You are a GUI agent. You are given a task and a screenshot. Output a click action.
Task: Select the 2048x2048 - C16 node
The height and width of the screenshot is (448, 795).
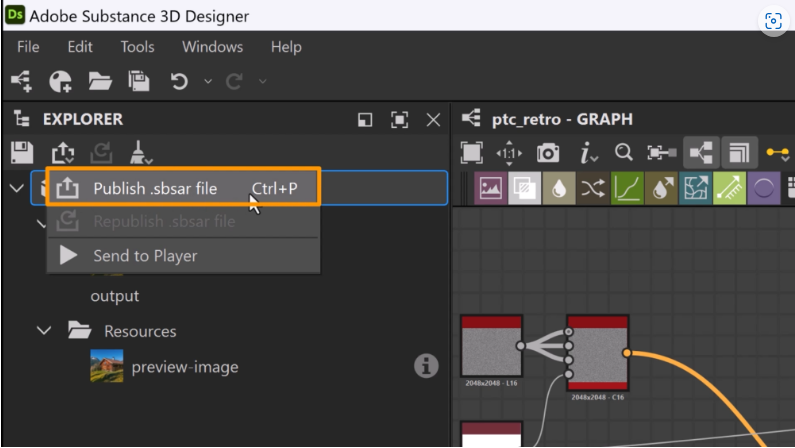point(598,353)
